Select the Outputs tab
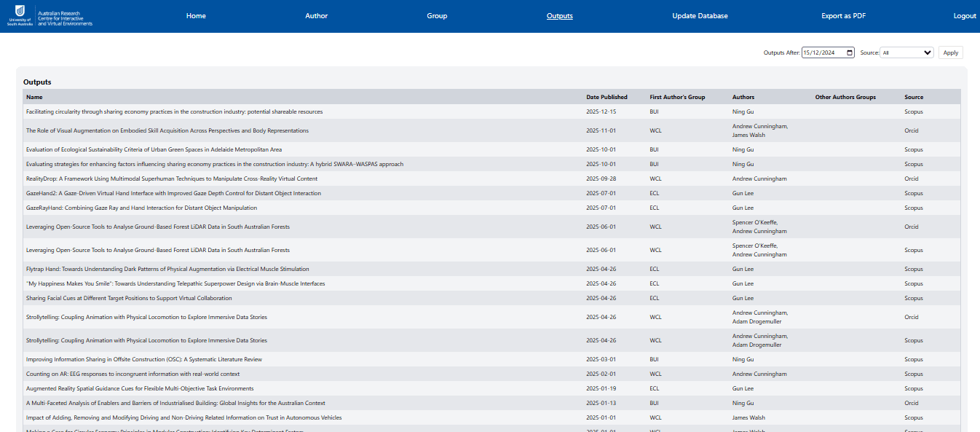 coord(559,15)
